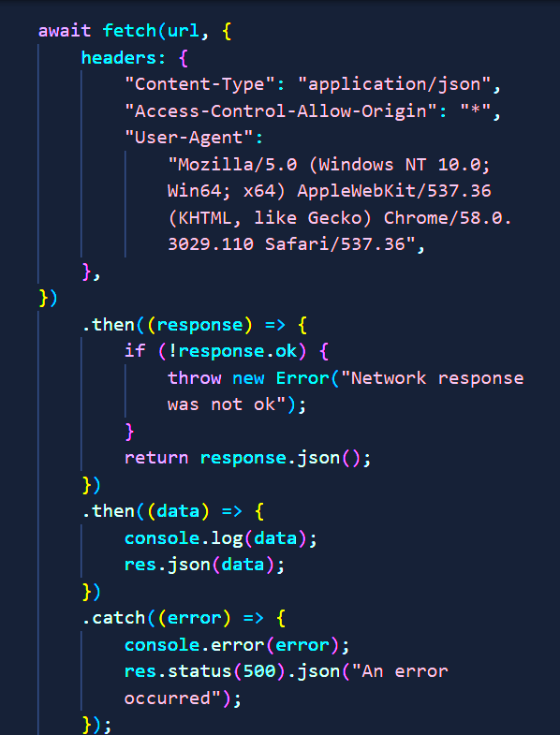Click the response parameter in first then

(x=199, y=325)
